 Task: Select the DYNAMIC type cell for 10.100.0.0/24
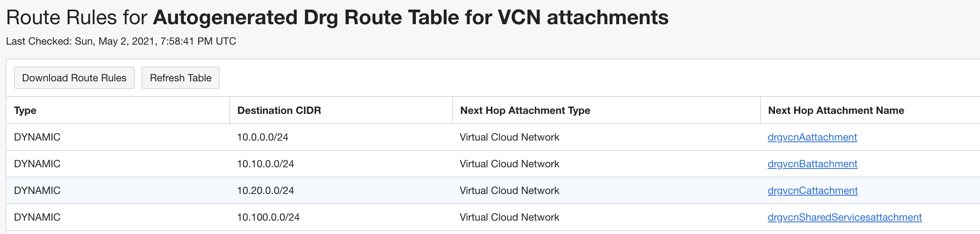tap(37, 217)
